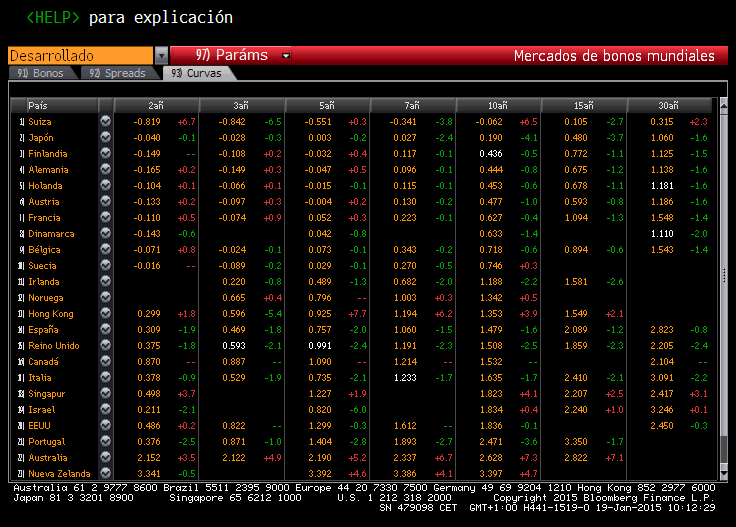Screen dimensions: 736x527
Task: Click Hong Kong 5-year change +7.7
Action: 358,313
